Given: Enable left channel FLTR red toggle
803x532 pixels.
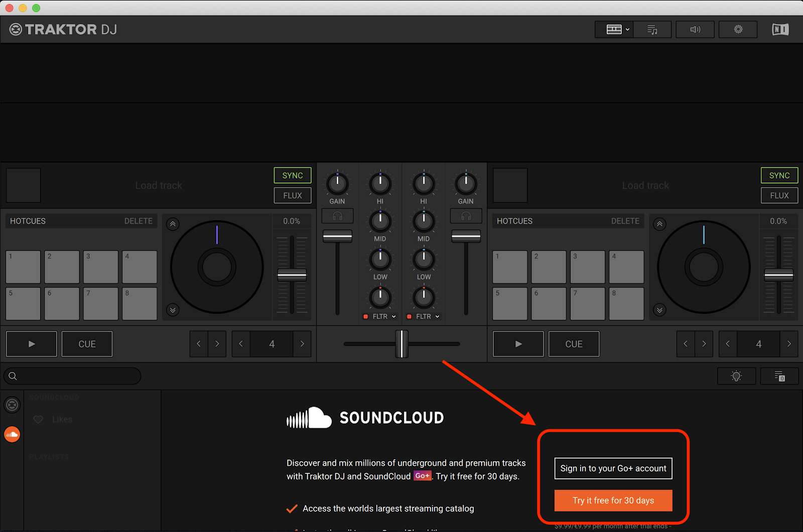Looking at the screenshot, I should [365, 316].
